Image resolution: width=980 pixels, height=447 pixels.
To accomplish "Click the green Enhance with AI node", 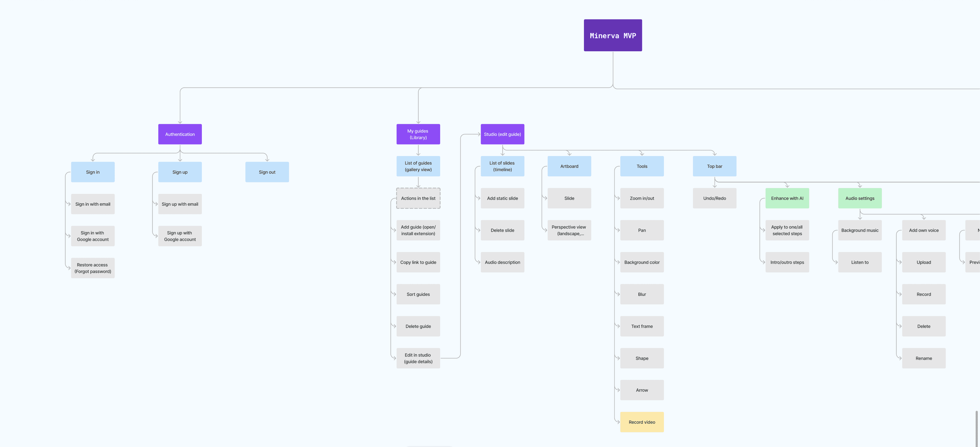I will click(x=787, y=198).
